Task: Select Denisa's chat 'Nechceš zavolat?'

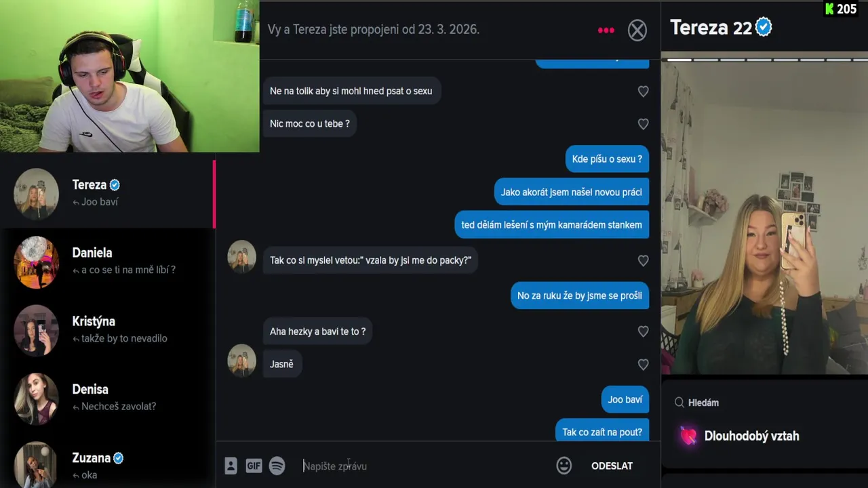Action: [108, 398]
